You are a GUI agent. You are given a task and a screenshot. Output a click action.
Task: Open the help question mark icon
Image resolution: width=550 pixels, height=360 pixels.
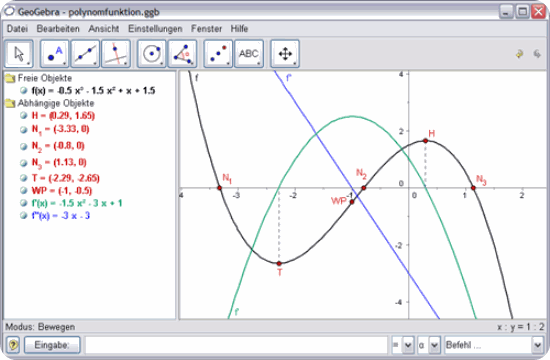coord(13,345)
